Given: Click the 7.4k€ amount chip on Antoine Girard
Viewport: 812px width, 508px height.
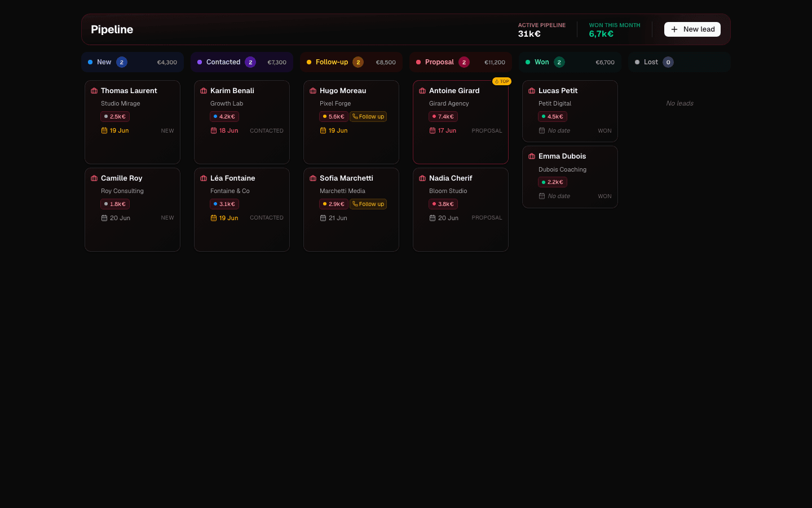Looking at the screenshot, I should pos(443,117).
